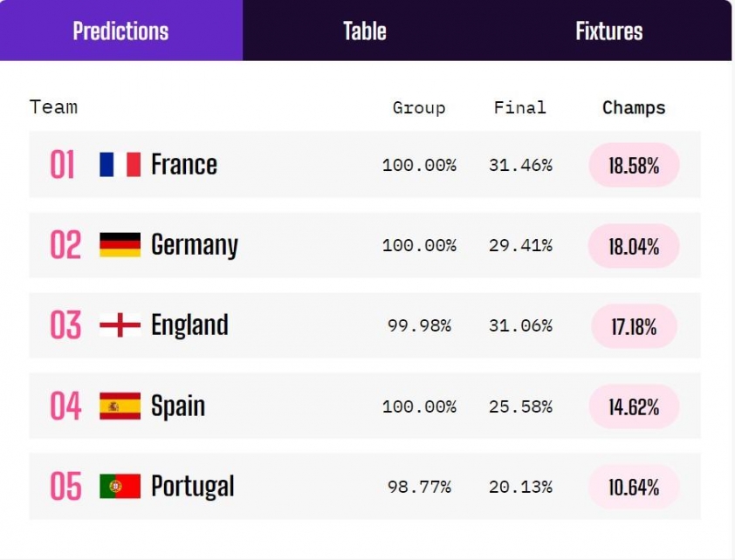Click the Portugal flag icon
The width and height of the screenshot is (735, 560).
pyautogui.click(x=120, y=486)
